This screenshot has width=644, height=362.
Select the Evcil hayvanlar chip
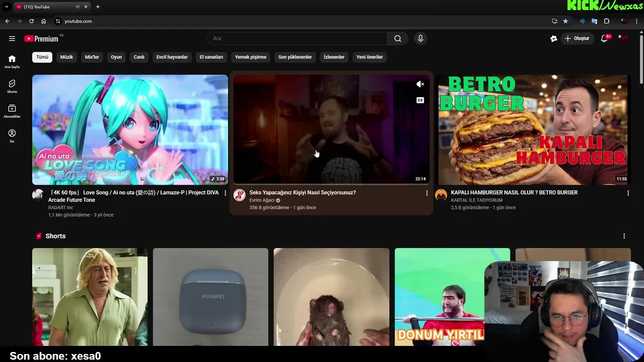(172, 57)
